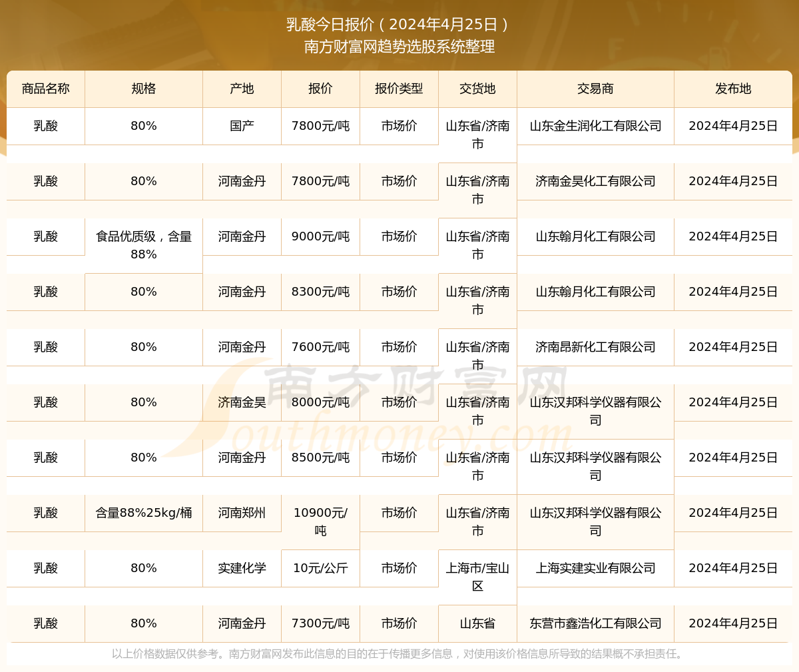Click 山东省/济南市 in the 济南昂新 row
This screenshot has width=799, height=672.
coord(477,356)
